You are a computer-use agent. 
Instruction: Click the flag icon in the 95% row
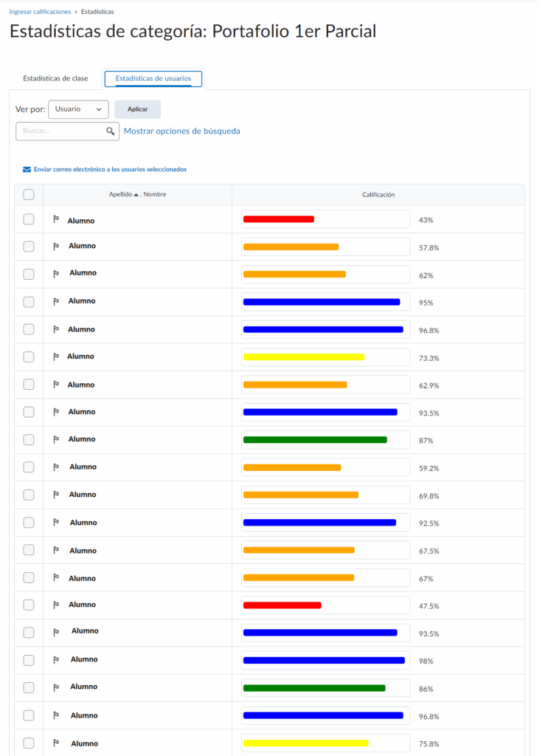[56, 301]
